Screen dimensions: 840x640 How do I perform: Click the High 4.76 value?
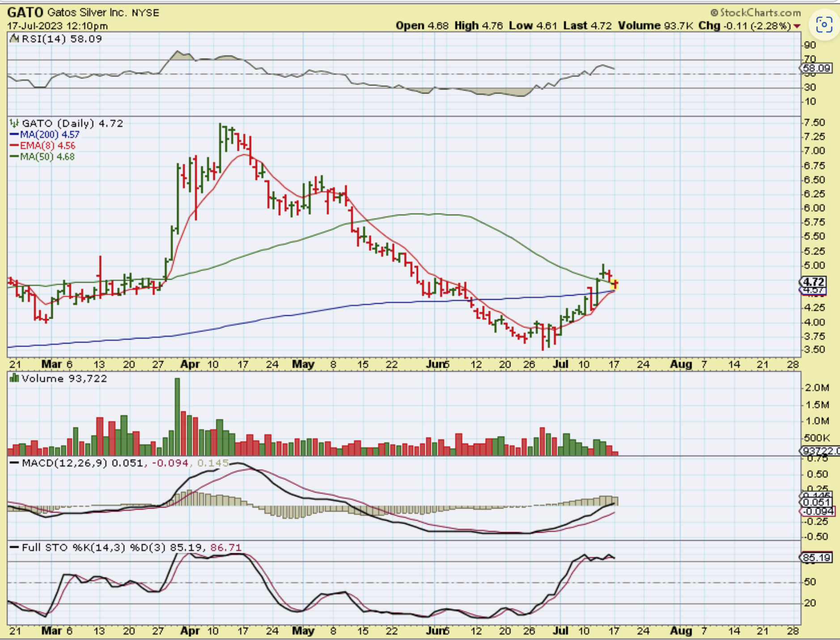click(479, 25)
